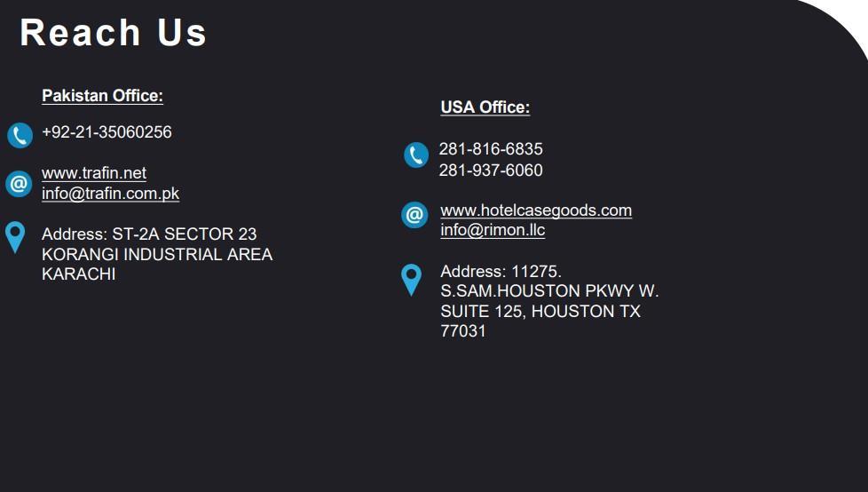Visit www.hotelcasegoods.com link

click(x=536, y=210)
